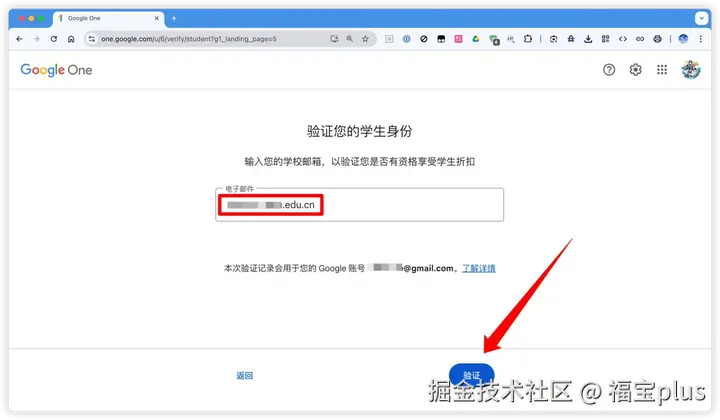Image resolution: width=720 pixels, height=420 pixels.
Task: Open the Google apps grid
Action: click(x=662, y=70)
